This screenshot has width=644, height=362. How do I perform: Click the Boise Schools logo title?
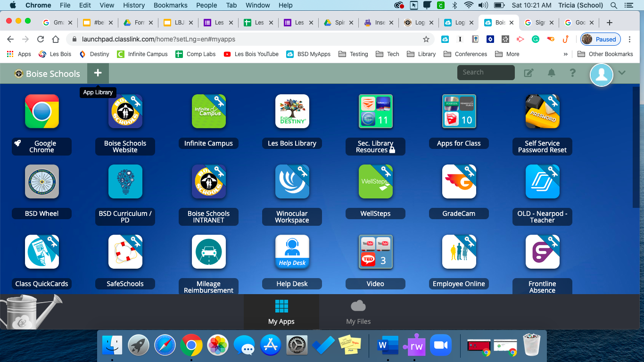tap(47, 74)
